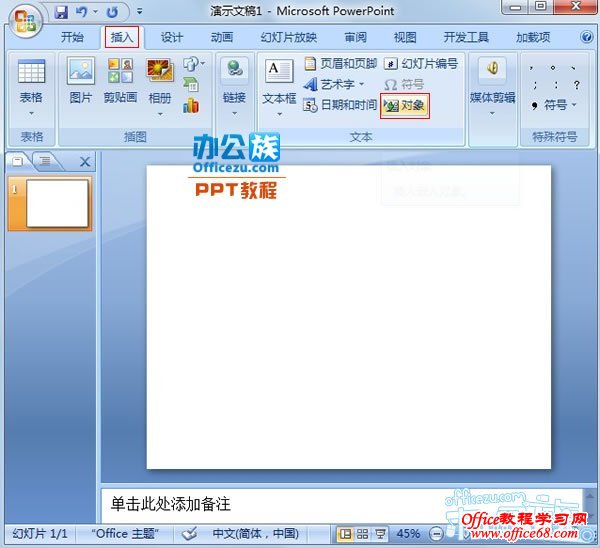Switch to Slide Sorter view in status bar
This screenshot has height=548, width=600.
click(x=363, y=534)
